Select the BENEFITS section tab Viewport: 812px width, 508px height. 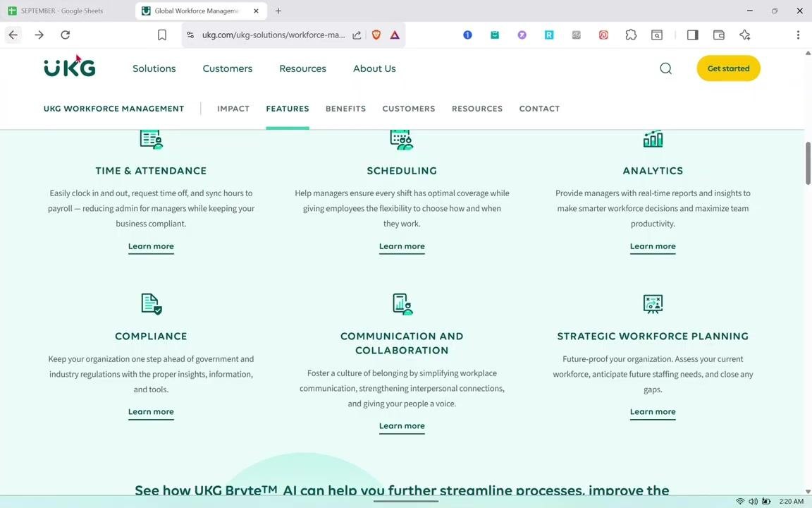click(x=346, y=109)
